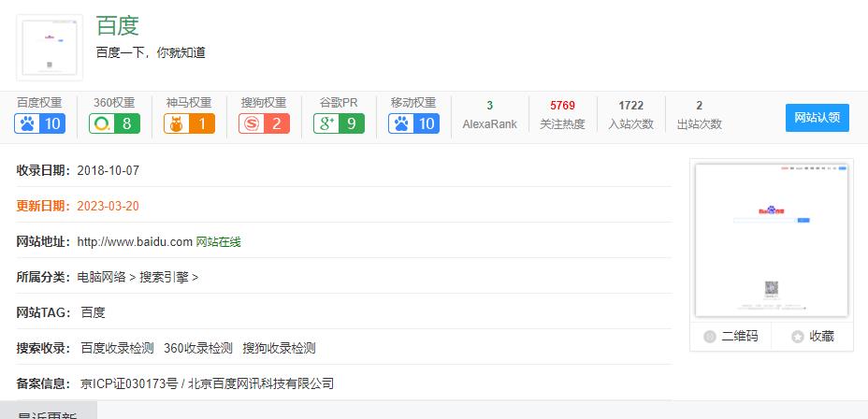Click the 更新日期 value 2023-03-20

click(108, 207)
